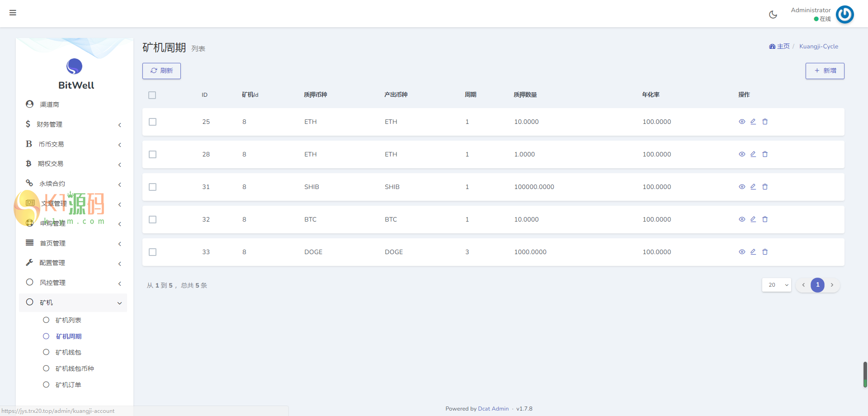Select all rows header checkbox

(x=152, y=95)
